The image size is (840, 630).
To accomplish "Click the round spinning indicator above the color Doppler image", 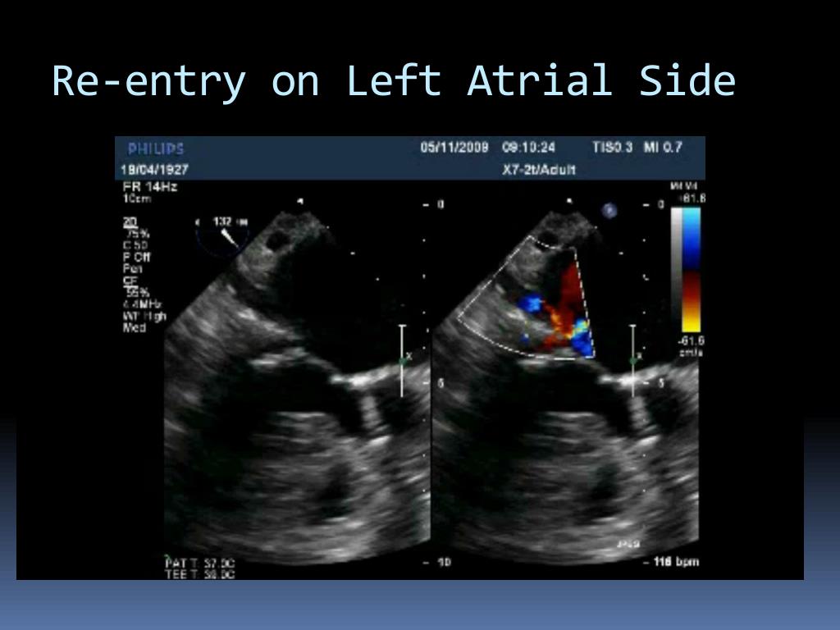I will pyautogui.click(x=609, y=211).
